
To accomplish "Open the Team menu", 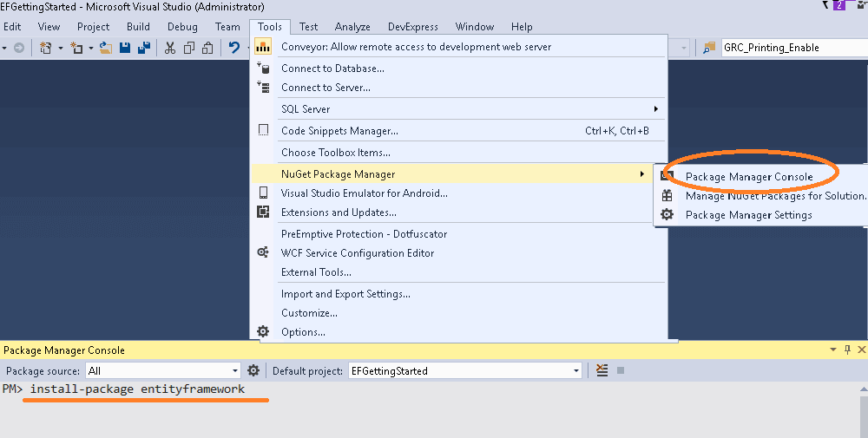I will click(227, 27).
